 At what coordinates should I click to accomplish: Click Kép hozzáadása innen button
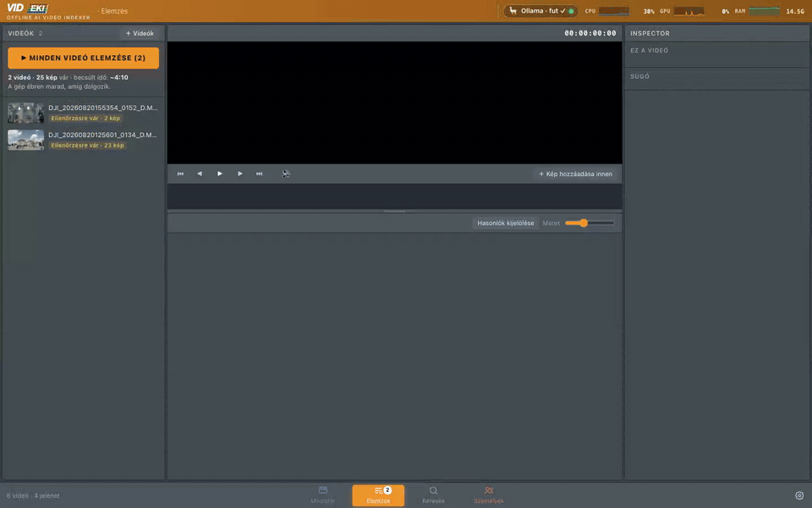[575, 174]
